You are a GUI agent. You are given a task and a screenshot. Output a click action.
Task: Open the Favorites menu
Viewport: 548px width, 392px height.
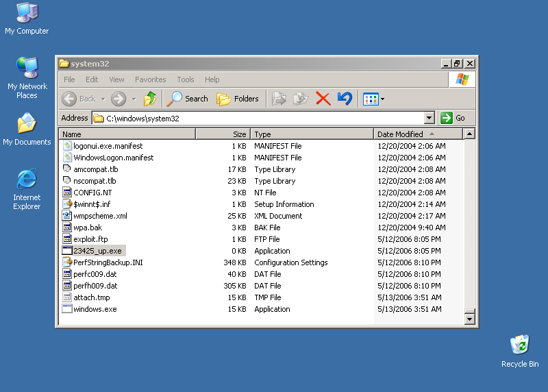click(150, 79)
